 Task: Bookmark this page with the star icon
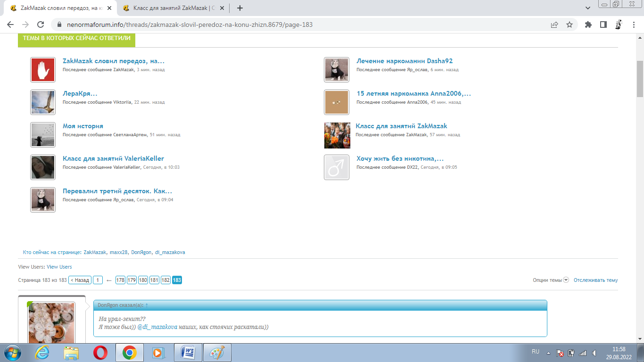(x=570, y=25)
